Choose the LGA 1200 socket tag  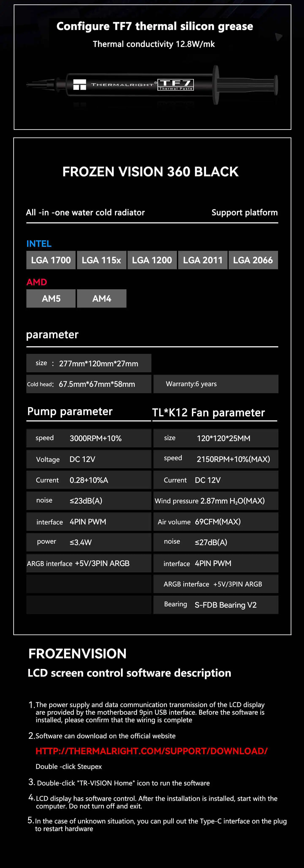152,260
